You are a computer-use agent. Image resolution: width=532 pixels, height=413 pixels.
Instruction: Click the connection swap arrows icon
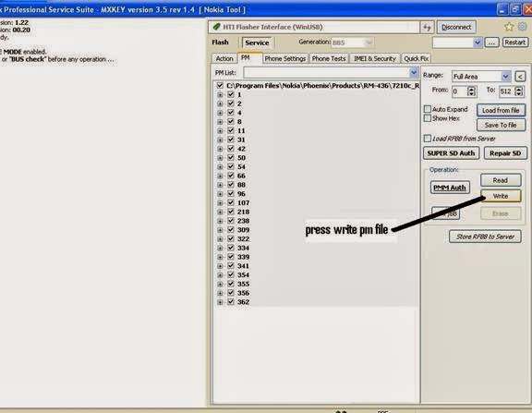(427, 27)
